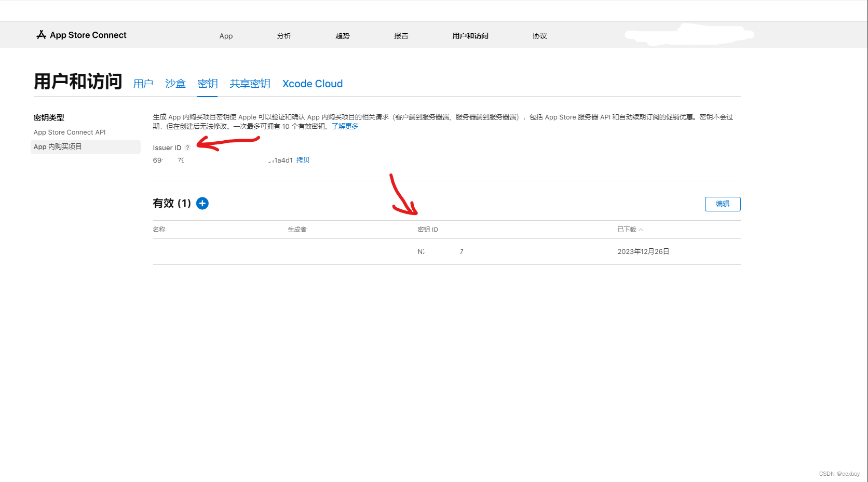This screenshot has width=868, height=482.
Task: Sort by 已下载 column arrow
Action: (x=641, y=230)
